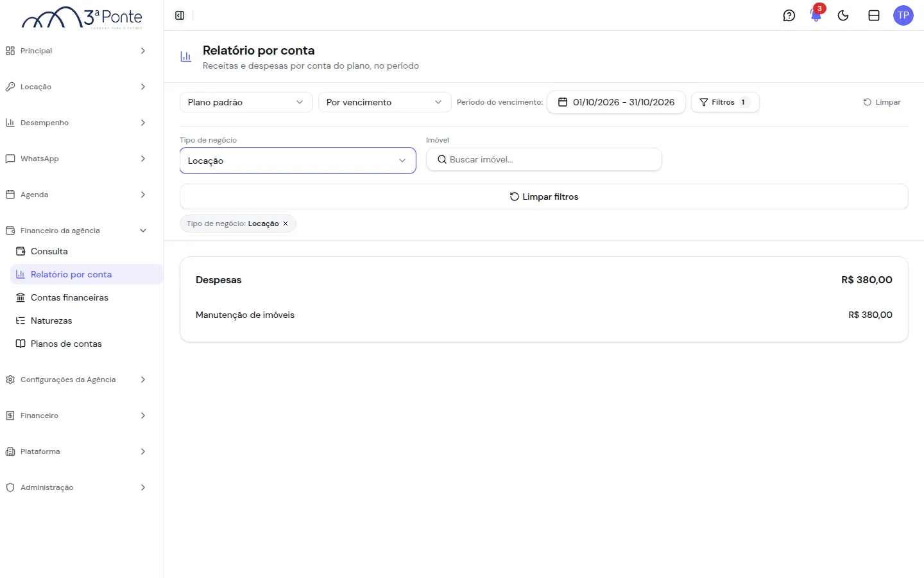Open the date range picker
This screenshot has height=578, width=924.
(616, 102)
